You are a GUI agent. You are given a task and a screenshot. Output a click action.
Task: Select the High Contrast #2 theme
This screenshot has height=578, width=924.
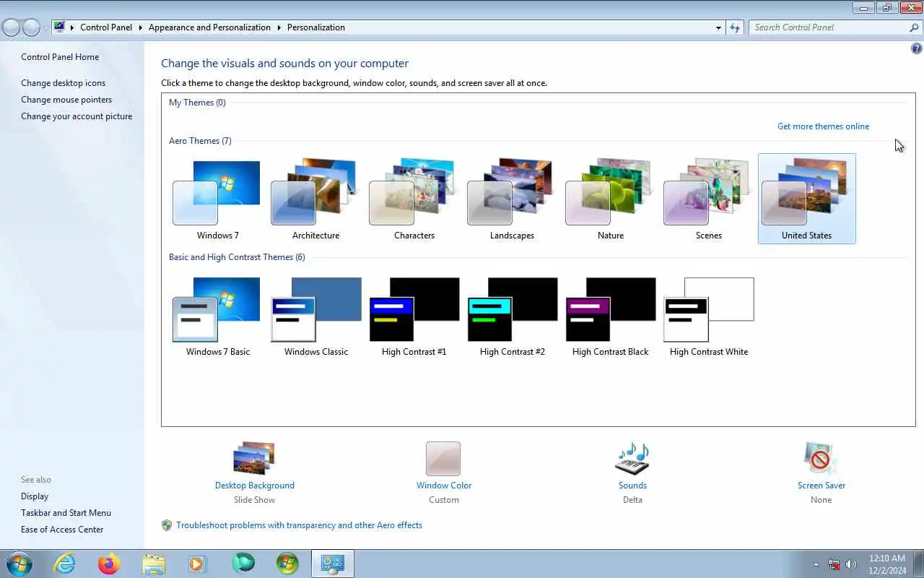point(512,316)
